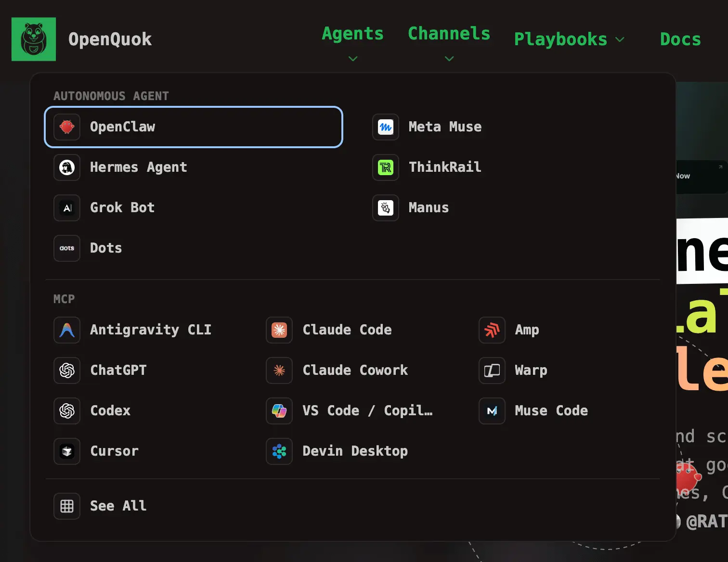Click the Devin Desktop label link
Viewport: 728px width, 562px height.
tap(355, 451)
